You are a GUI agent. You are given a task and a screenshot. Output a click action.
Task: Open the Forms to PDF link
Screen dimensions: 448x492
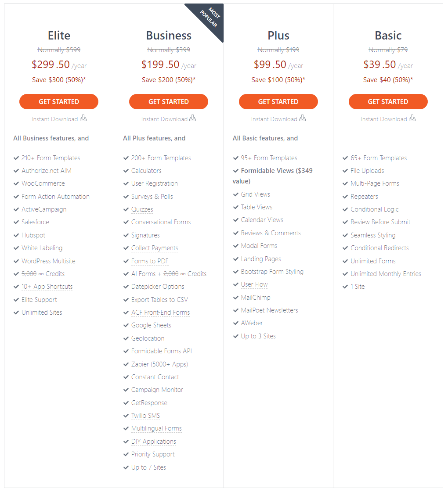pos(150,261)
